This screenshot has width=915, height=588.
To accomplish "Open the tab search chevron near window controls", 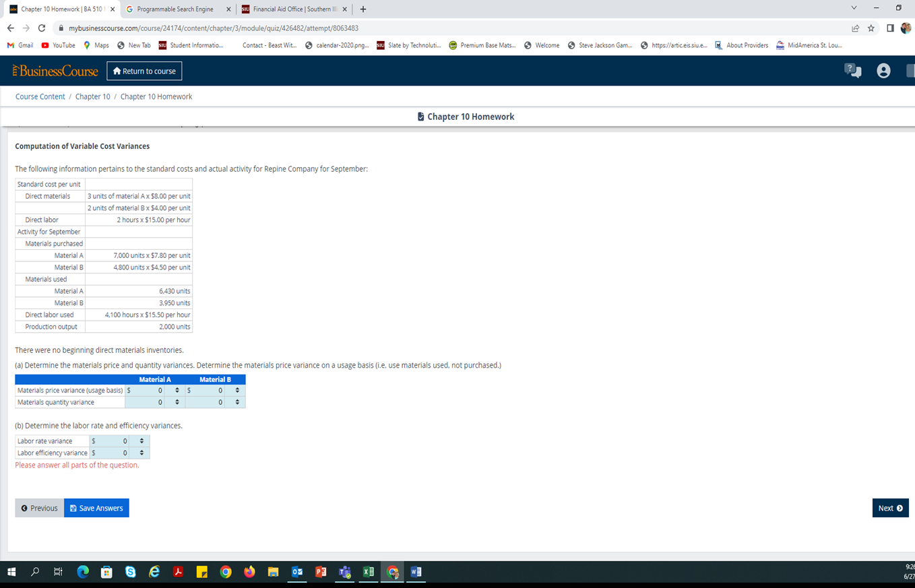I will (853, 9).
